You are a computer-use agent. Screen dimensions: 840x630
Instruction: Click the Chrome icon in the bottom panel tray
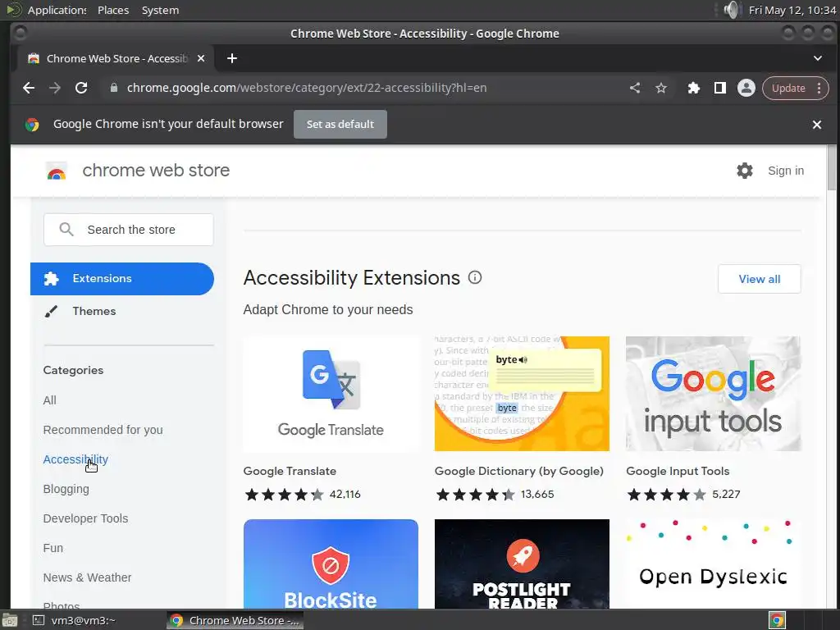[x=777, y=620]
